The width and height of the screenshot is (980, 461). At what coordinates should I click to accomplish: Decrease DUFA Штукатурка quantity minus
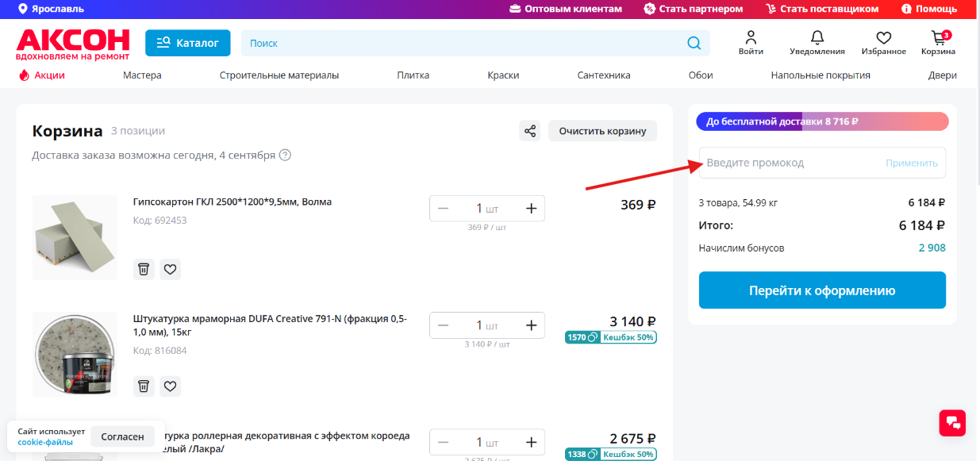(x=444, y=325)
